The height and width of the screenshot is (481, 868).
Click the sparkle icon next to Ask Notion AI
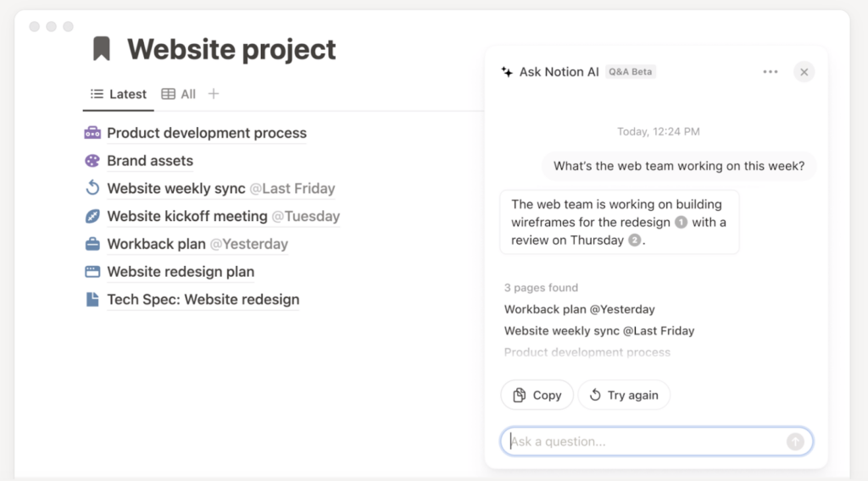[507, 72]
